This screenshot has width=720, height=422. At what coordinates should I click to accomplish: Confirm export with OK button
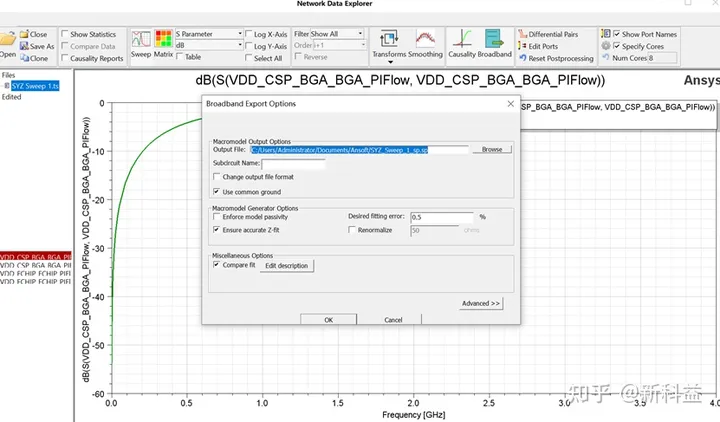(x=328, y=319)
